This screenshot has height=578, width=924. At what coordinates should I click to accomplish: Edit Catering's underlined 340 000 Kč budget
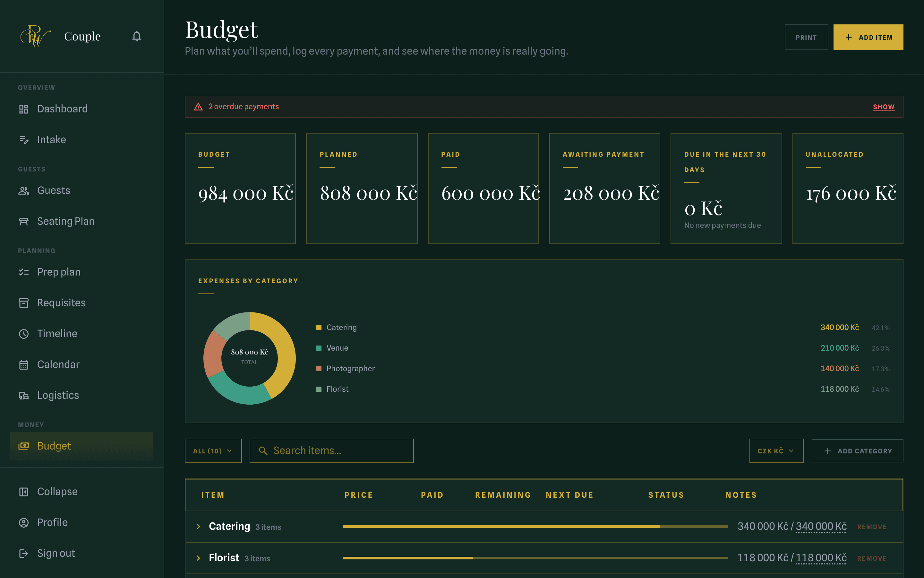tap(821, 526)
